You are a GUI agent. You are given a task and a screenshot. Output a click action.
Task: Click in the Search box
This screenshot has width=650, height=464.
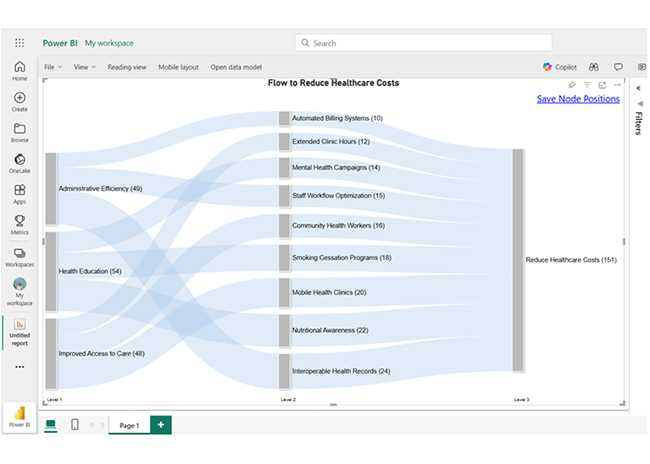423,43
